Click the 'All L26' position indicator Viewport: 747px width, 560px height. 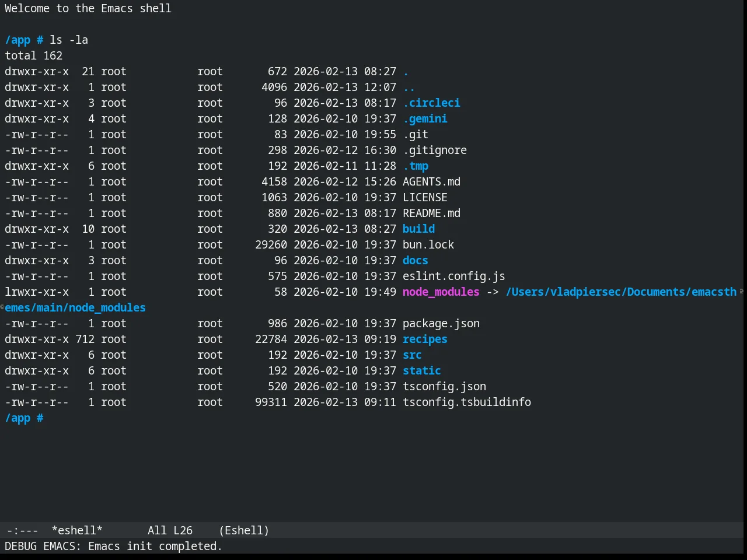(x=170, y=530)
